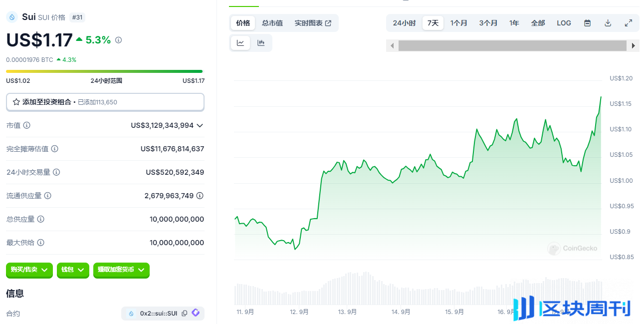Expand the 市值 dropdown chevron
The height and width of the screenshot is (324, 644).
click(x=200, y=125)
